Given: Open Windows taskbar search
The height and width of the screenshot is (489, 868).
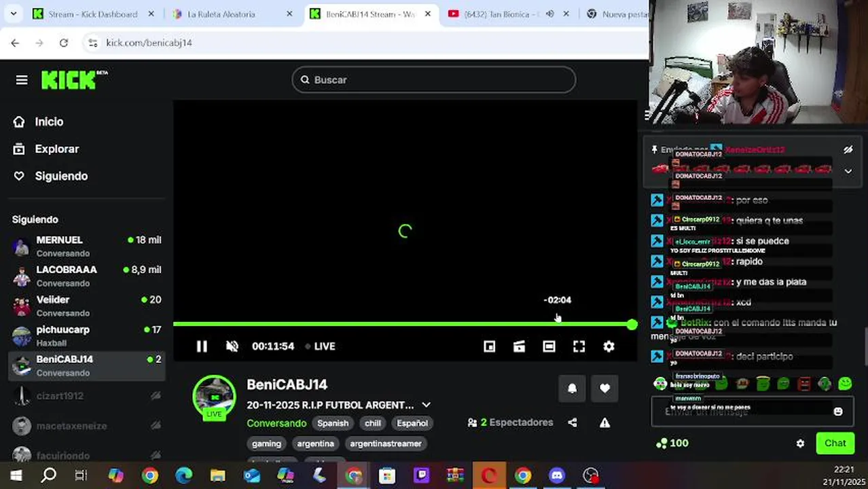Looking at the screenshot, I should [x=48, y=475].
